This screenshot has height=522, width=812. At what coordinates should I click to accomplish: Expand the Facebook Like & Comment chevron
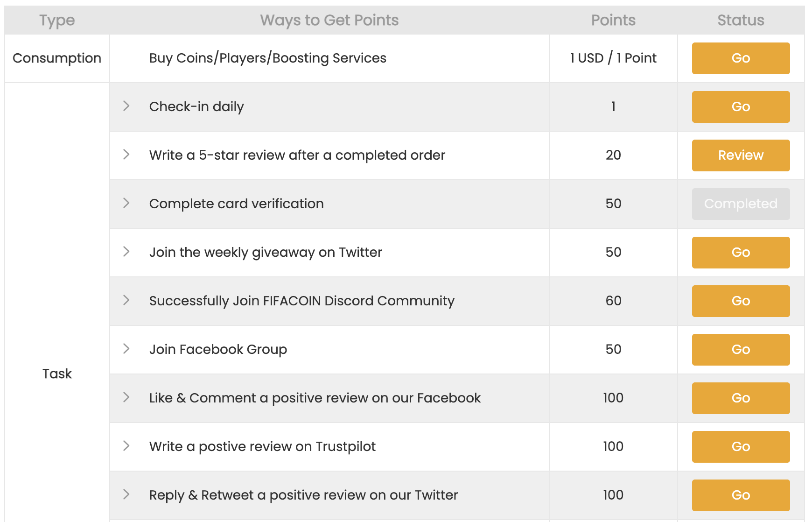pos(126,397)
